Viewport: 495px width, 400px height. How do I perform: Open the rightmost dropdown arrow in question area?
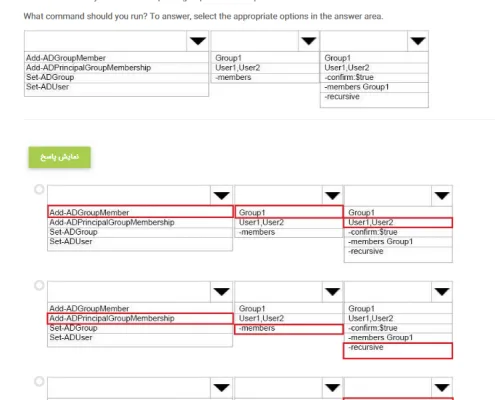[x=418, y=41]
